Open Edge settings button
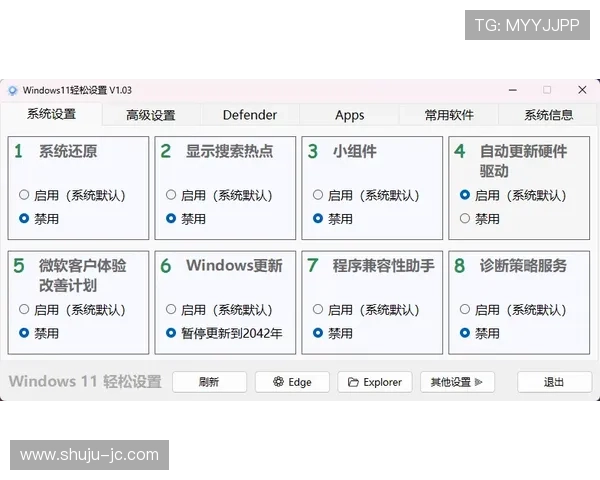The width and height of the screenshot is (600, 480). (x=292, y=382)
